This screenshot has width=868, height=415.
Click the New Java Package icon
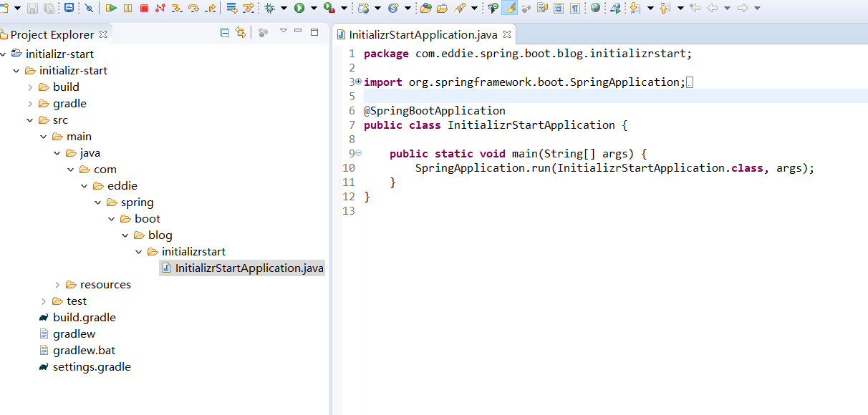pos(363,8)
